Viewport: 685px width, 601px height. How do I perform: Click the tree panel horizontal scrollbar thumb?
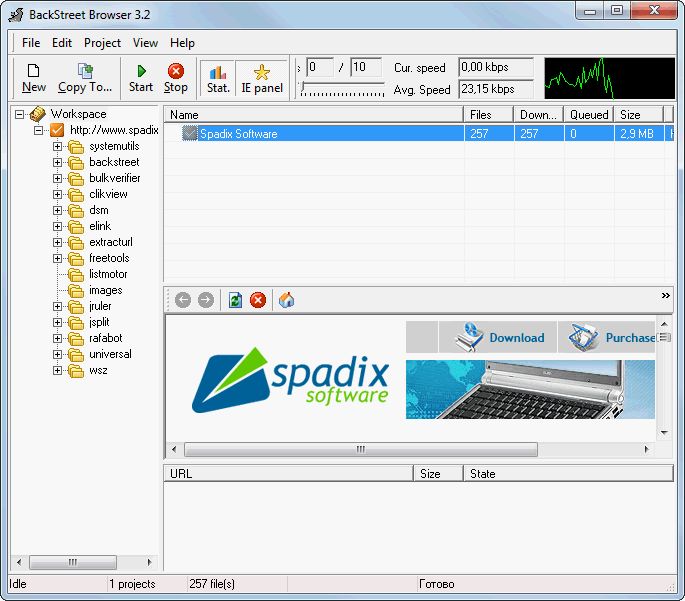(73, 562)
